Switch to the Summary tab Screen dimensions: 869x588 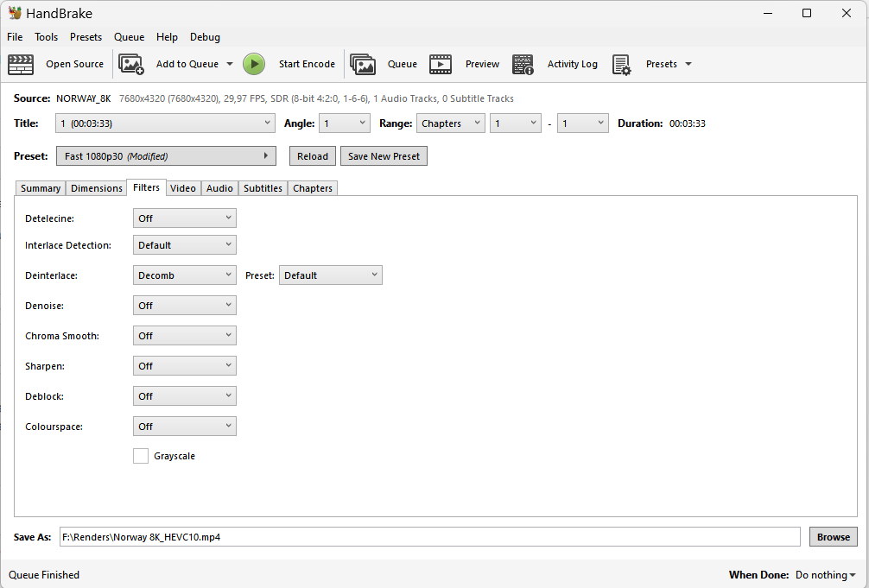(x=41, y=188)
